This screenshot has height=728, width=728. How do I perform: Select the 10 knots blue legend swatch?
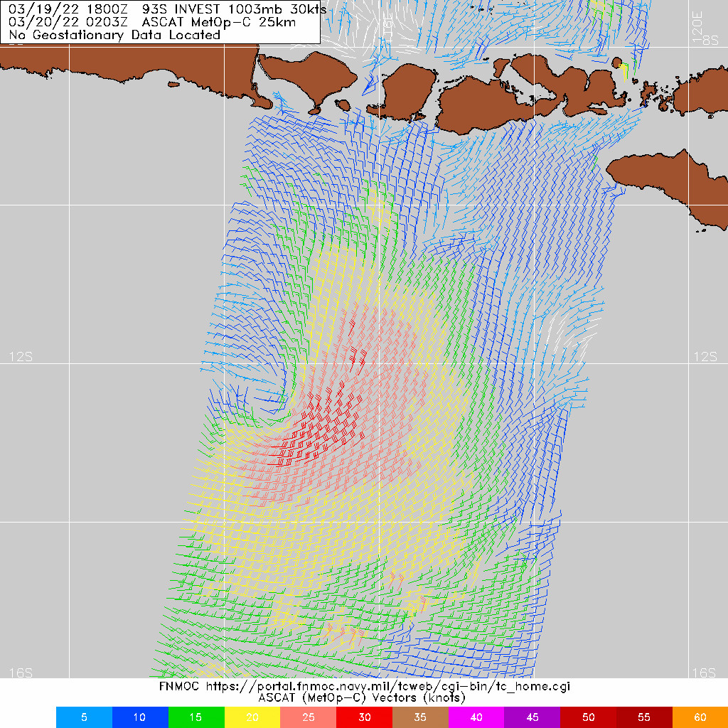coord(140,717)
